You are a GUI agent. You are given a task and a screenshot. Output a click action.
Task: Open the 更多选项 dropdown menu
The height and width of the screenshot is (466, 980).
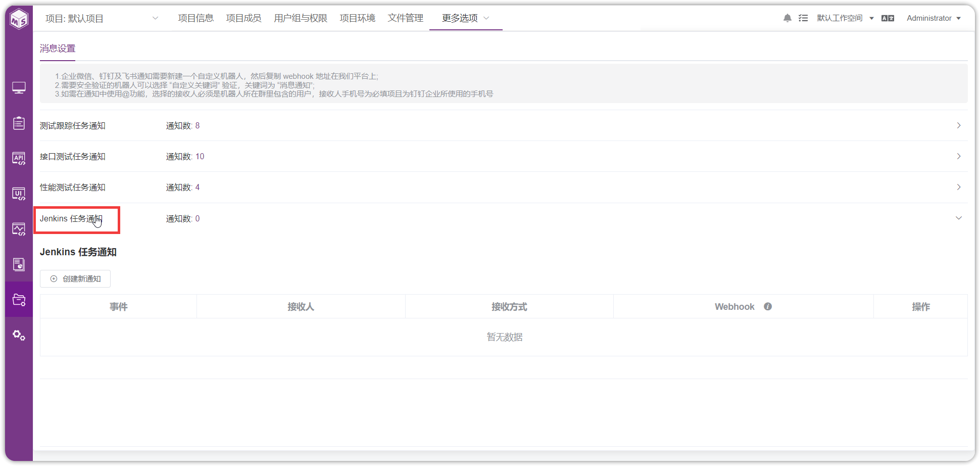466,18
